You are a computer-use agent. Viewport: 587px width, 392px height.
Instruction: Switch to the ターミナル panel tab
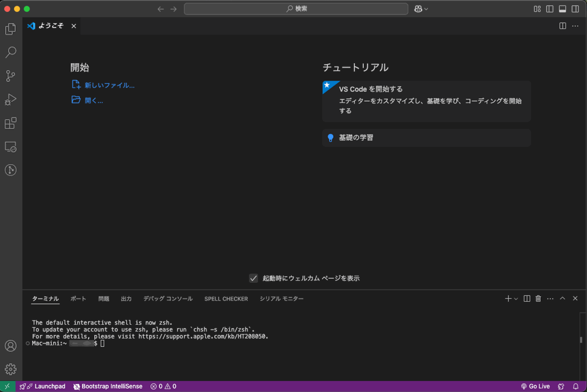(45, 299)
